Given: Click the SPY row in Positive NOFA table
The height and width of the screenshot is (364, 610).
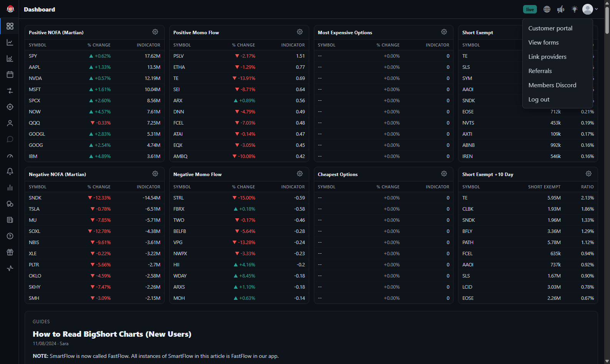Looking at the screenshot, I should click(95, 56).
